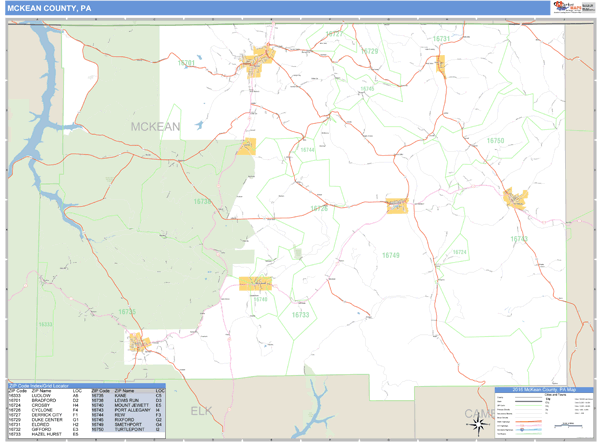Viewport: 600px width, 442px height.
Task: Click the orange highway sample in legend
Action: point(528,422)
